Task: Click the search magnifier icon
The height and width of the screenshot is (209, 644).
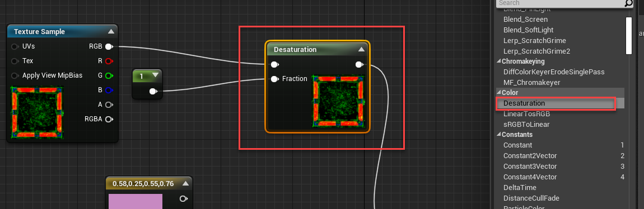Action: (628, 3)
